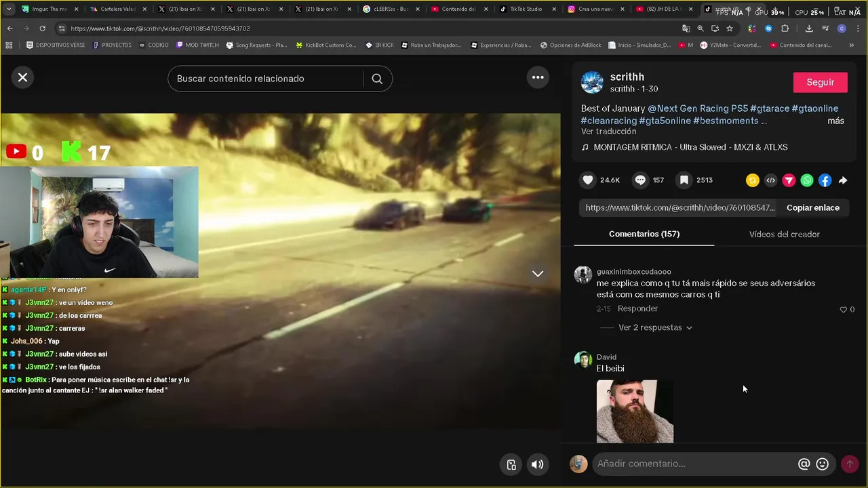Open Opciones de AdBlock bookmark
Image resolution: width=868 pixels, height=488 pixels.
pyautogui.click(x=570, y=45)
